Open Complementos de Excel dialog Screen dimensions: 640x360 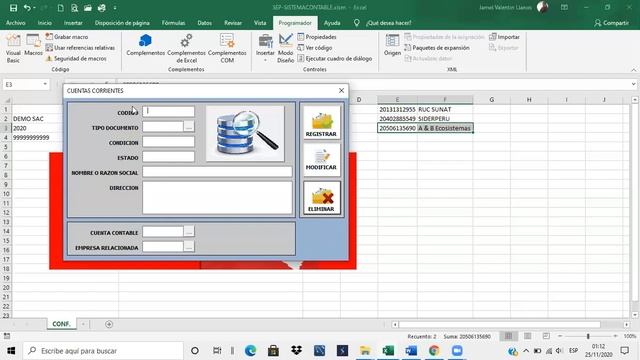click(x=186, y=49)
